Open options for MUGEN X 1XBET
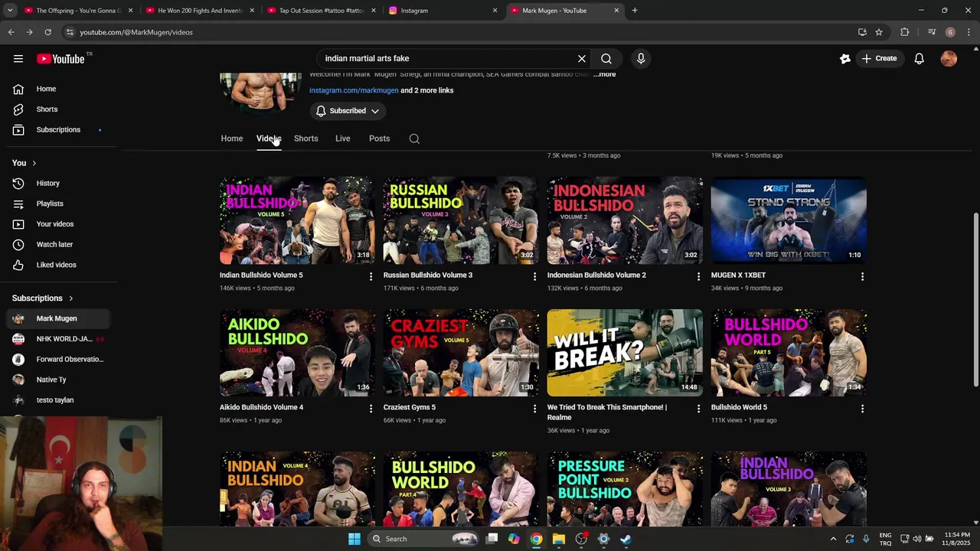The width and height of the screenshot is (980, 551). pos(862,276)
